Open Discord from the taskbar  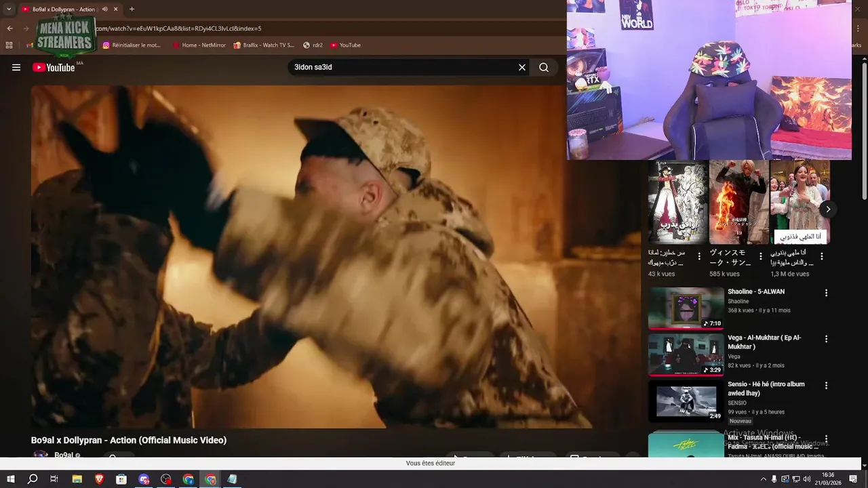click(144, 479)
